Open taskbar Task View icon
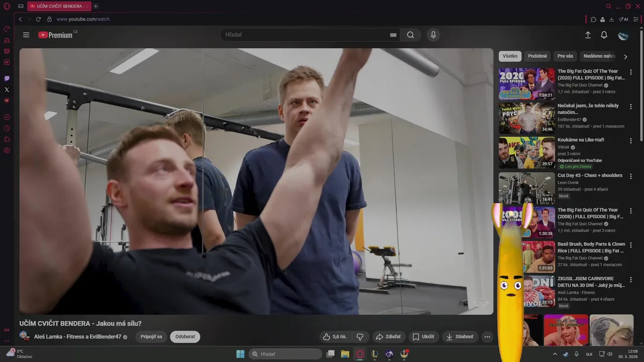644x362 pixels. click(x=331, y=354)
